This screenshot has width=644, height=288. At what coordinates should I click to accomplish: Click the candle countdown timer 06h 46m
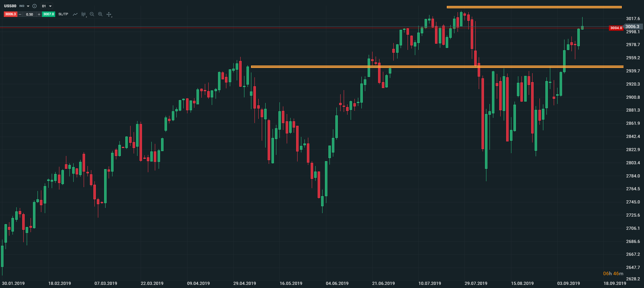[x=613, y=273]
